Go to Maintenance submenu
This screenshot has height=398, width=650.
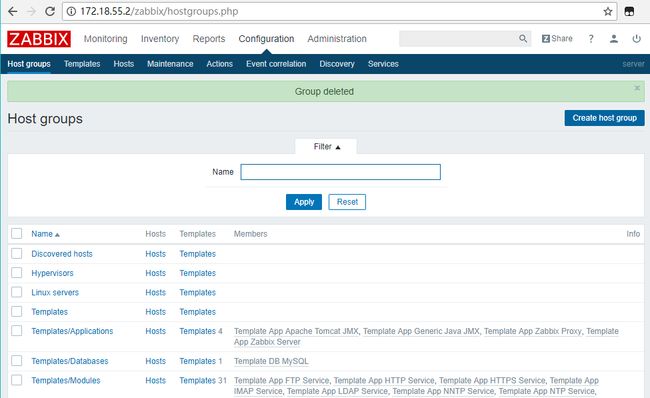(x=170, y=64)
